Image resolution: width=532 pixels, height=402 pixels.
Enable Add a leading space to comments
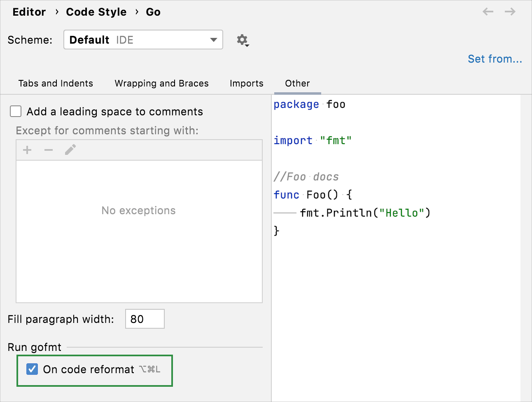tap(16, 112)
